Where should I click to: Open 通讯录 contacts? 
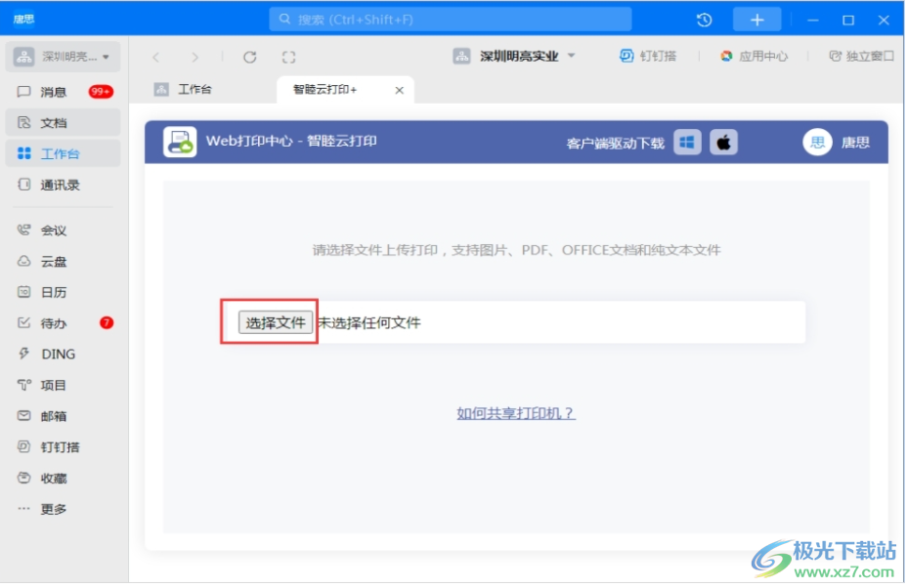[63, 185]
